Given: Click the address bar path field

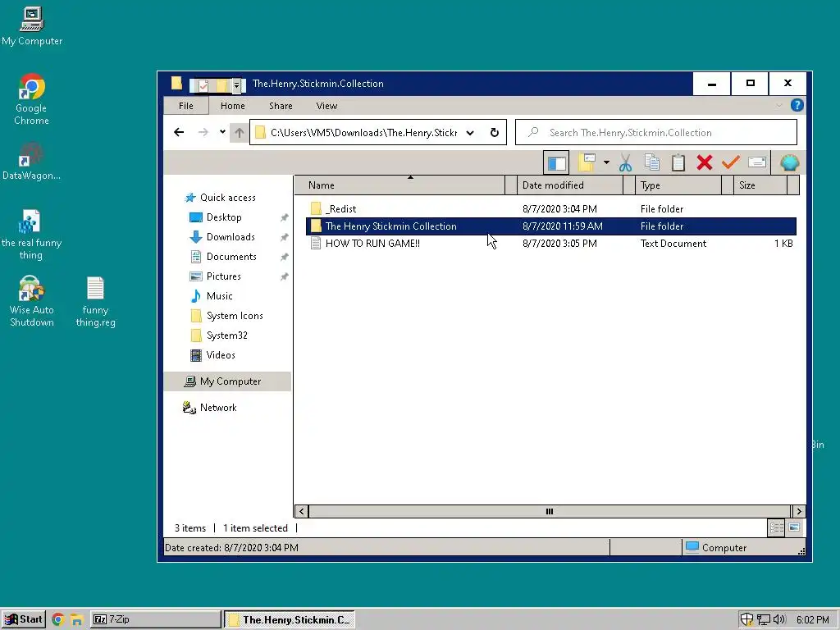Looking at the screenshot, I should pyautogui.click(x=363, y=133).
